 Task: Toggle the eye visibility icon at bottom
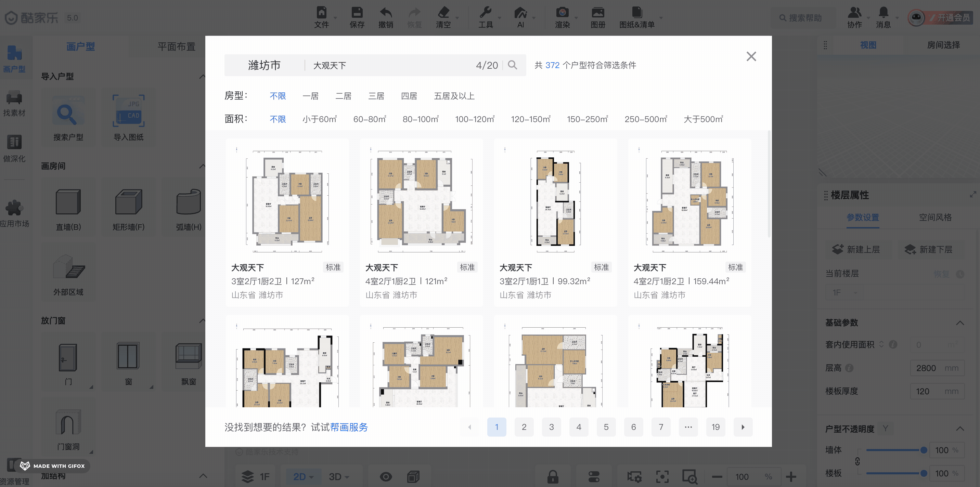(385, 476)
